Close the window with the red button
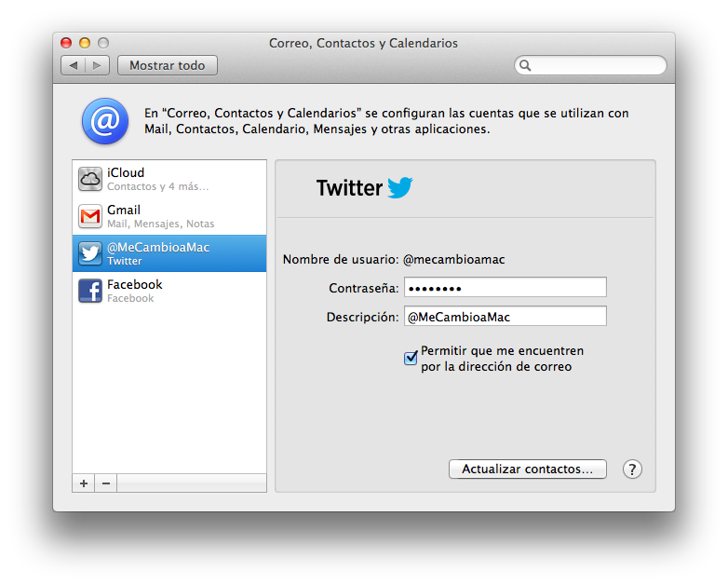The width and height of the screenshot is (728, 585). 66,43
